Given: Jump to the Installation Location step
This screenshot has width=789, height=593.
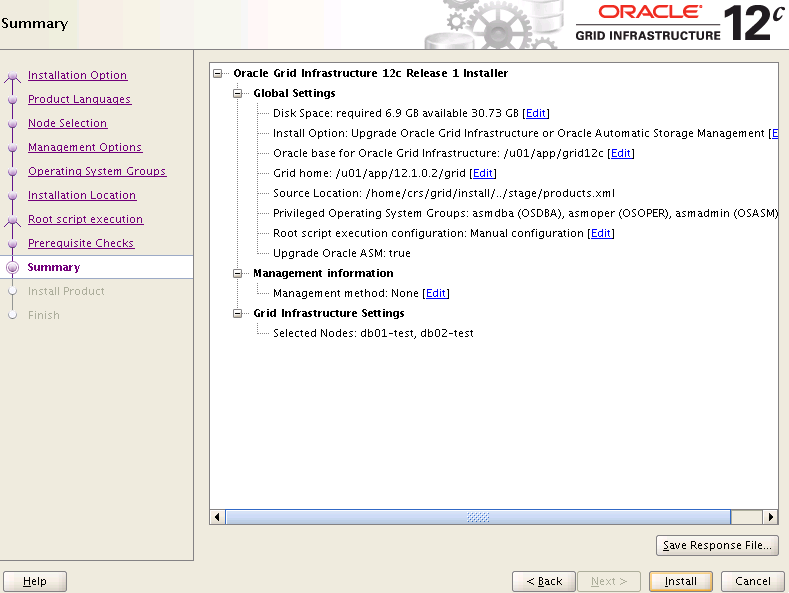Looking at the screenshot, I should tap(82, 195).
